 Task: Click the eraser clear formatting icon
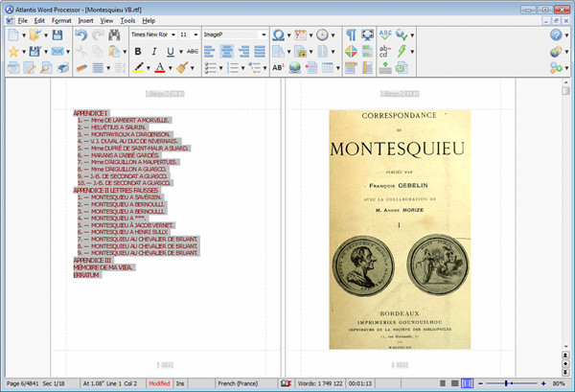(x=81, y=67)
